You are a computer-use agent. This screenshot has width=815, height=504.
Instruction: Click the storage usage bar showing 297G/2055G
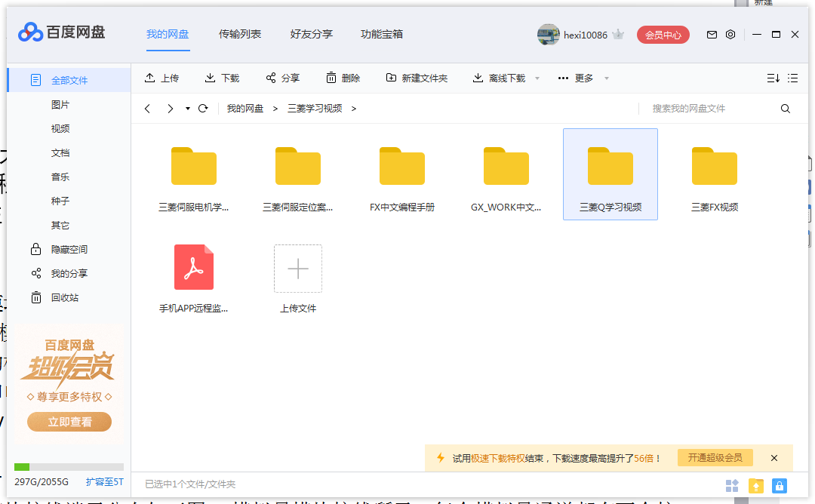[68, 466]
